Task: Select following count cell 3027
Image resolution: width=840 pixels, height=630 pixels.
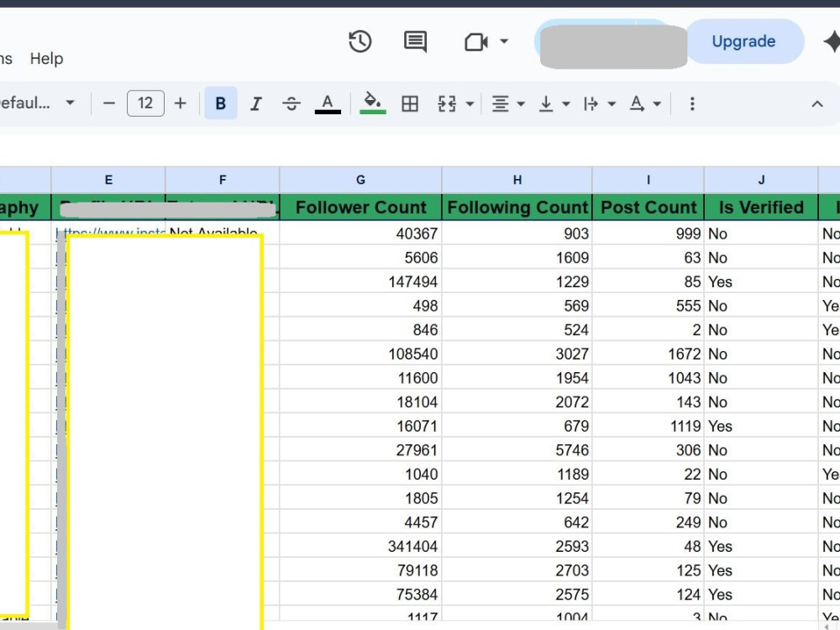Action: coord(517,354)
